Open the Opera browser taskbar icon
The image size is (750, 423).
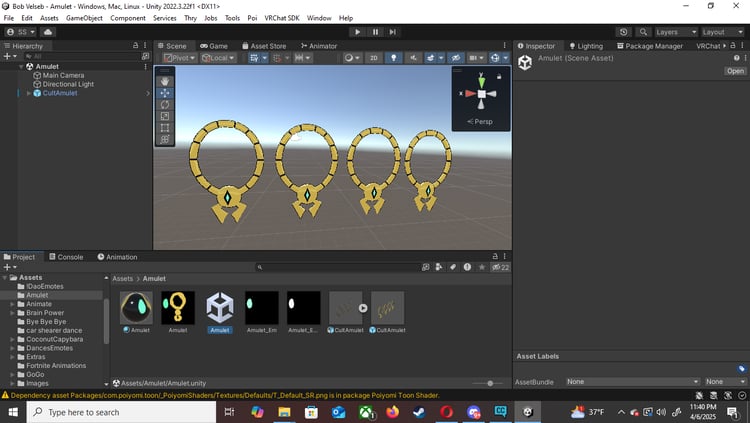[446, 412]
